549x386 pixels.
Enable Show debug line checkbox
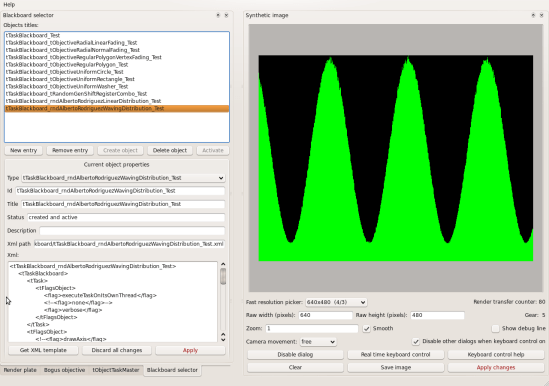click(495, 329)
